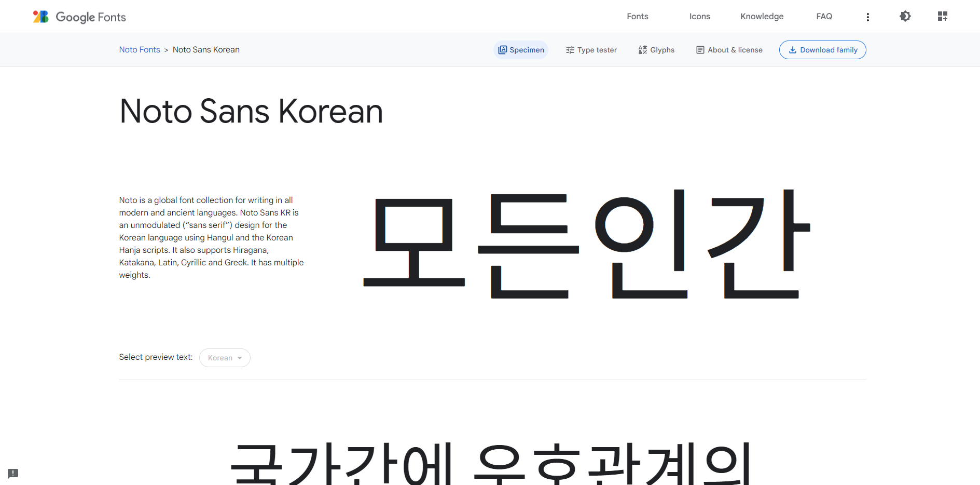Open the Knowledge navigation item
This screenshot has height=485, width=980.
[762, 17]
